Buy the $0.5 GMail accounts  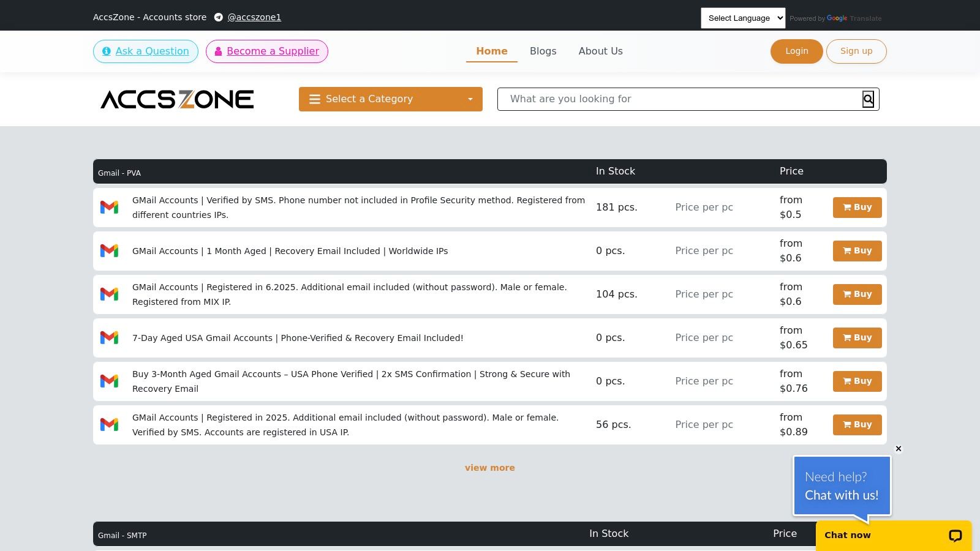coord(858,208)
